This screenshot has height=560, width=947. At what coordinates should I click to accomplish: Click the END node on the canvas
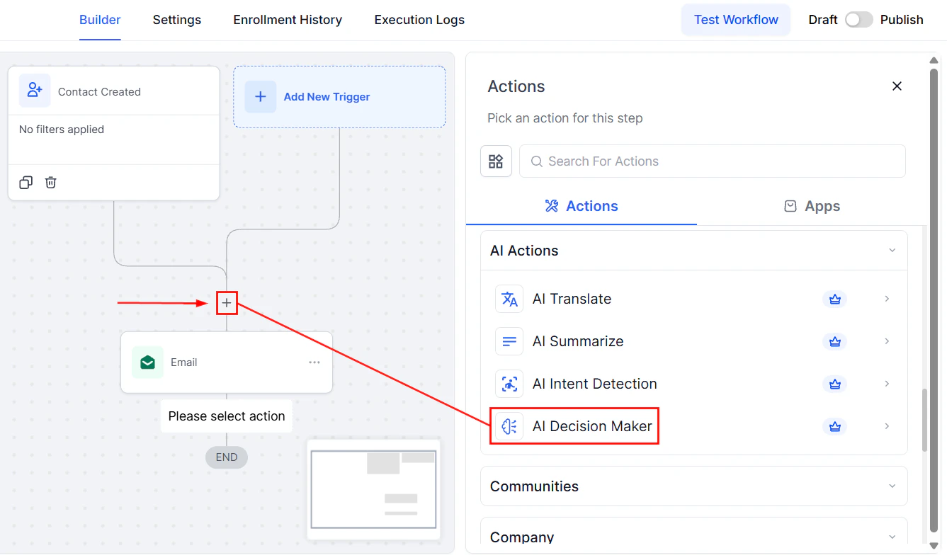click(x=227, y=457)
